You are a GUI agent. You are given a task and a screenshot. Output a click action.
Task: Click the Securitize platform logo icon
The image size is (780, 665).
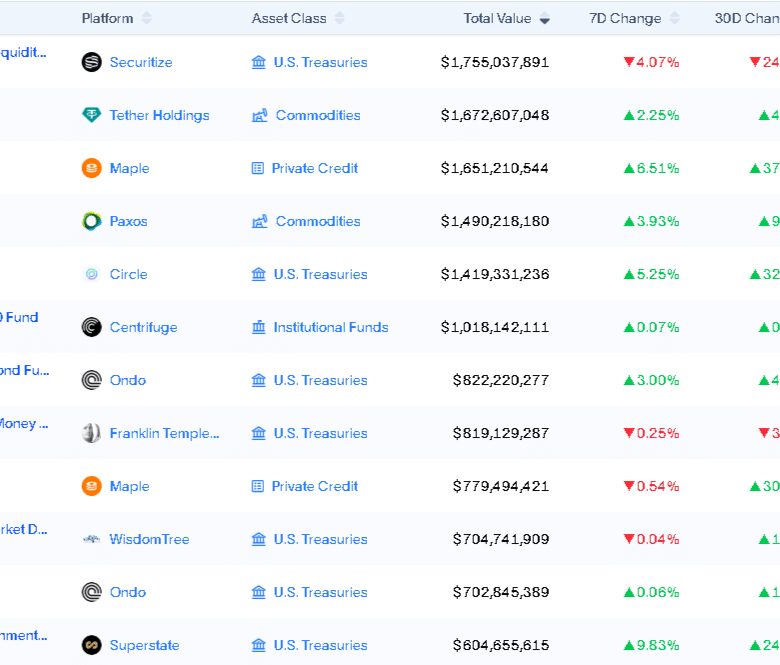(91, 62)
